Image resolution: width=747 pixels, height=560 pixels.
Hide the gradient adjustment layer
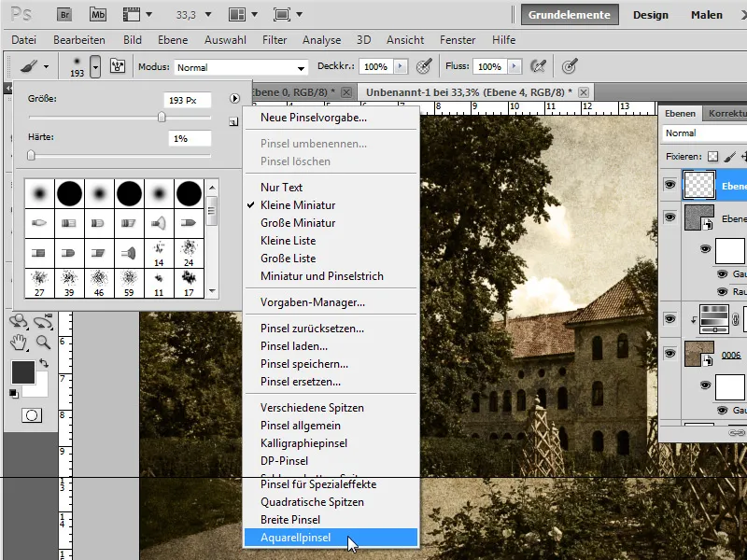[x=669, y=318]
